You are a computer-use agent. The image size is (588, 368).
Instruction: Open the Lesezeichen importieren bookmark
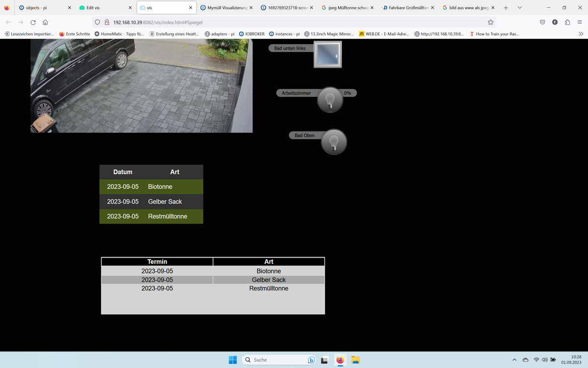tap(29, 34)
